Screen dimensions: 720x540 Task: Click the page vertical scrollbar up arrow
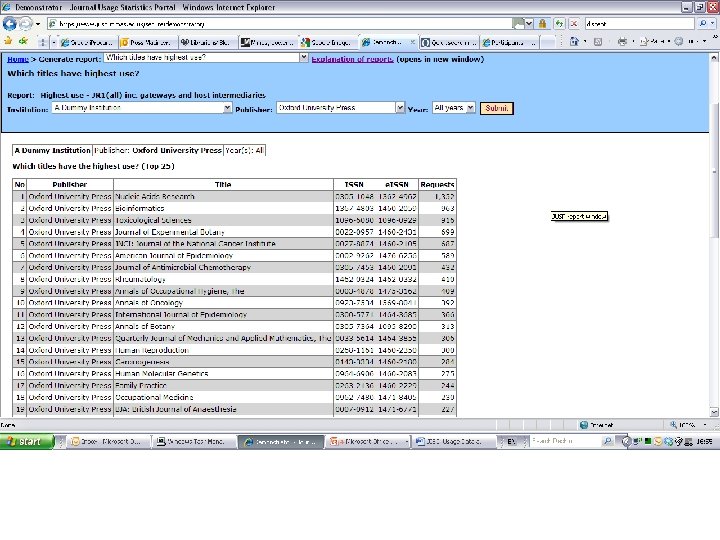(714, 57)
